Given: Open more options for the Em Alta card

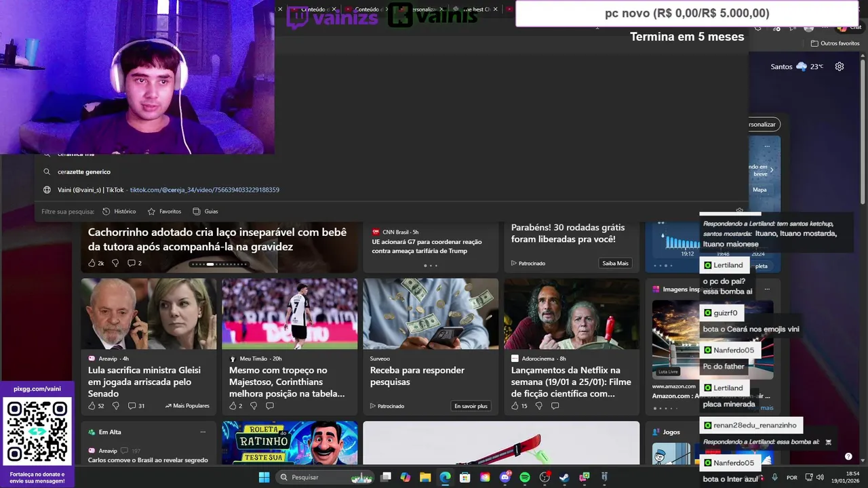Looking at the screenshot, I should click(x=203, y=432).
